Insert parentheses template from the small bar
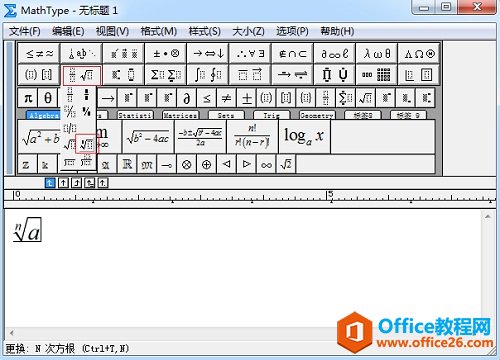 click(x=266, y=98)
